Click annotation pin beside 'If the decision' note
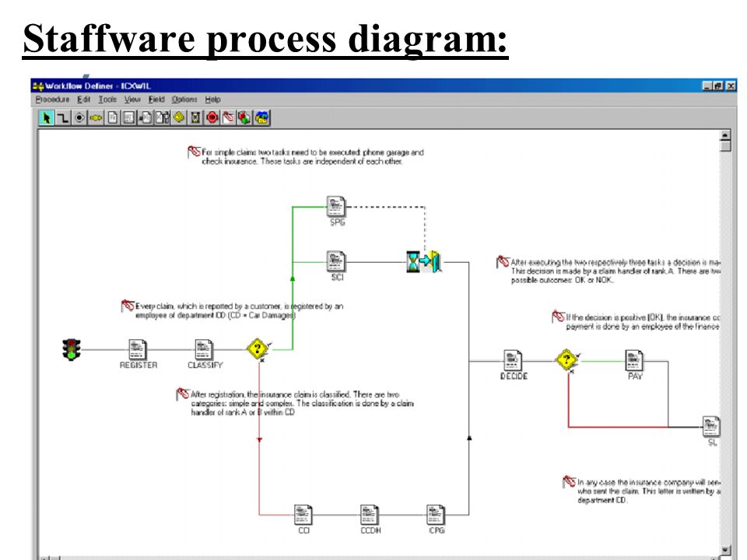The image size is (747, 560). pos(559,317)
